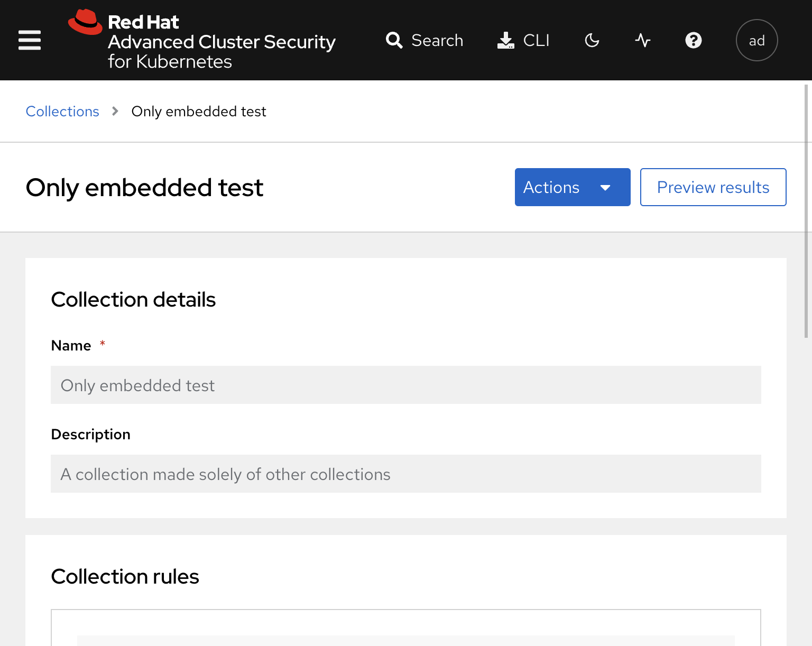This screenshot has width=812, height=646.
Task: Click the Actions caret arrow
Action: click(x=606, y=188)
